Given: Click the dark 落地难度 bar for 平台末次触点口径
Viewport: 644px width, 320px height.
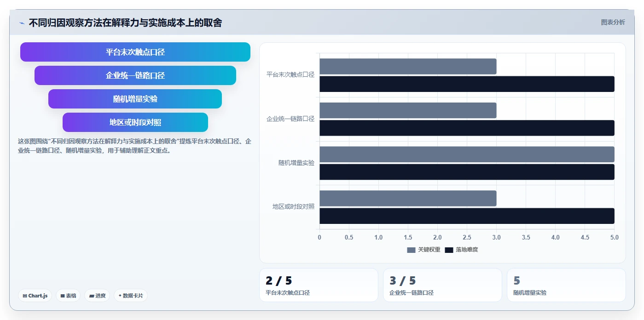Looking at the screenshot, I should (467, 84).
